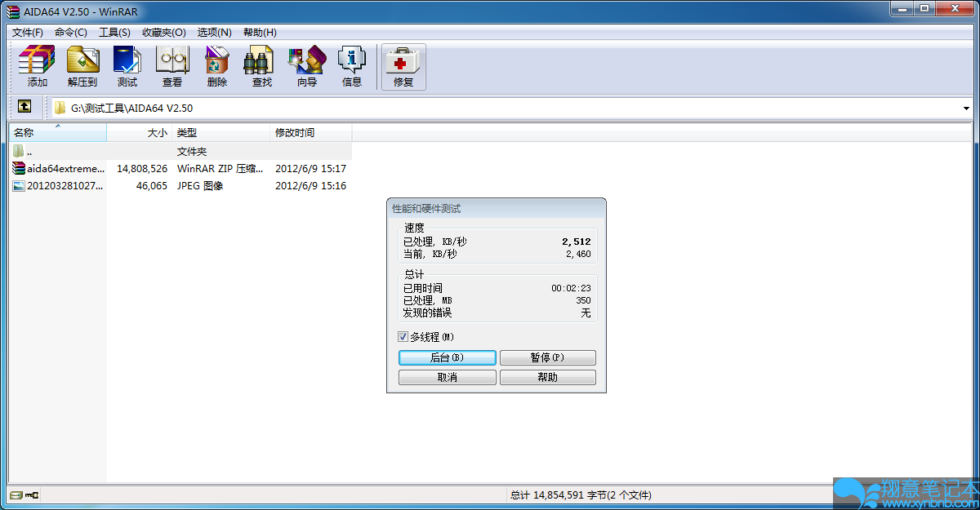Go up one folder with the arrow icon
Screen dimensions: 980x510
[x=24, y=107]
